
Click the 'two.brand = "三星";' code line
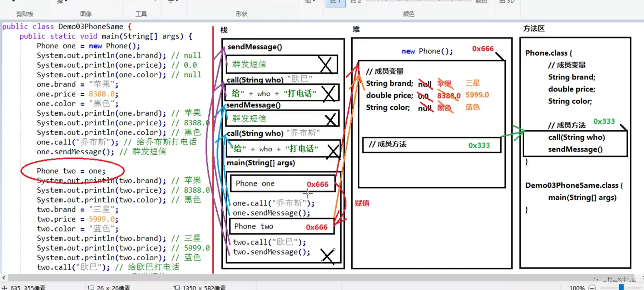click(78, 209)
